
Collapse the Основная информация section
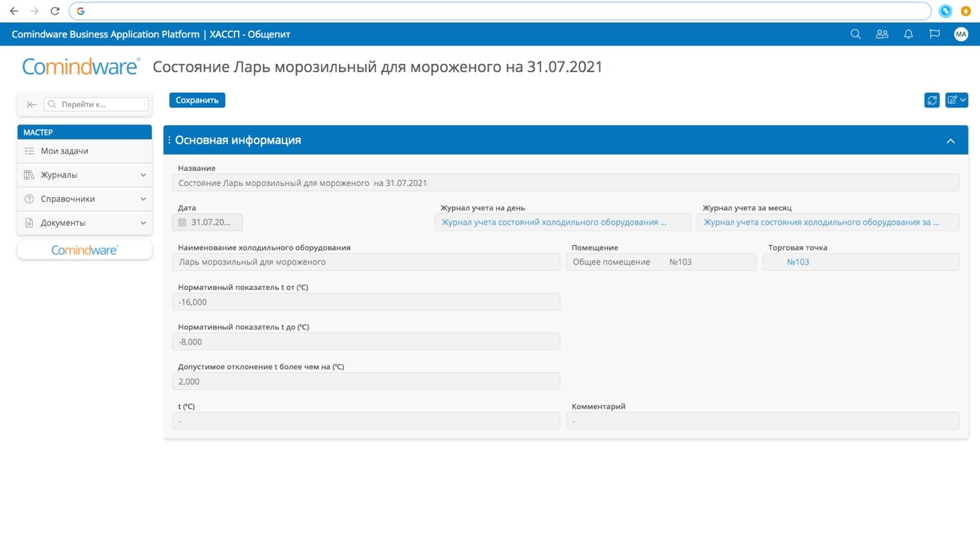pyautogui.click(x=951, y=141)
